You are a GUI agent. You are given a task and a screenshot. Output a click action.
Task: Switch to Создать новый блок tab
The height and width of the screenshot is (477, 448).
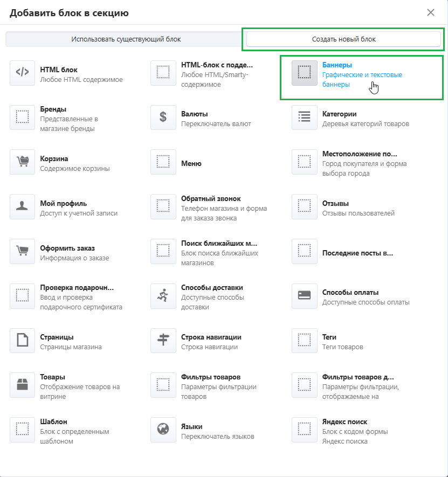click(343, 39)
